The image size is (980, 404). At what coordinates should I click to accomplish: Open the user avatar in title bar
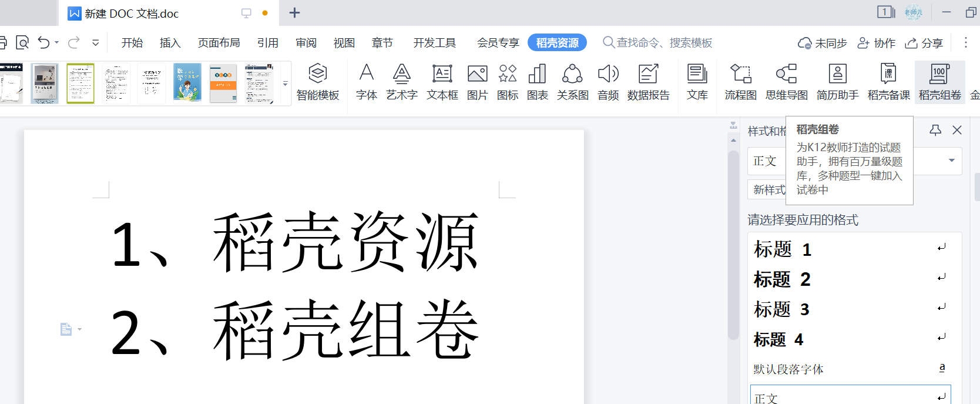(913, 12)
